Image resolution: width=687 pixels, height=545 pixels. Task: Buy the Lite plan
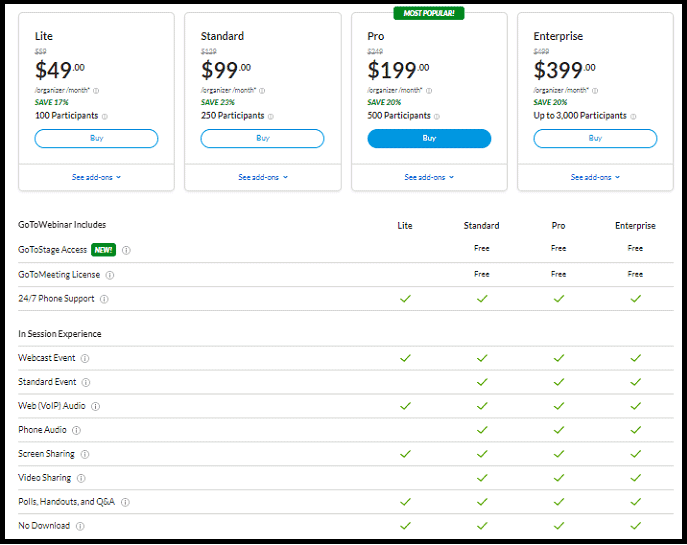pyautogui.click(x=96, y=139)
